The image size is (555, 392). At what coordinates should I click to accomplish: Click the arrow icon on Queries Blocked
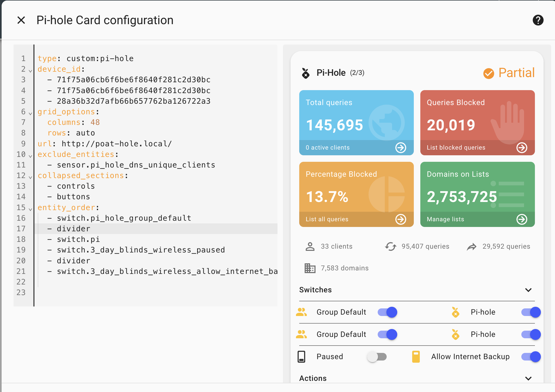(x=522, y=148)
